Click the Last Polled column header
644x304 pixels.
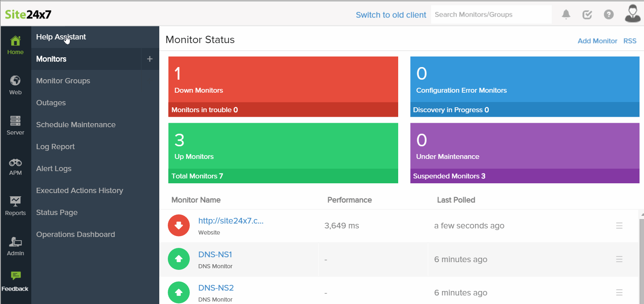tap(456, 200)
